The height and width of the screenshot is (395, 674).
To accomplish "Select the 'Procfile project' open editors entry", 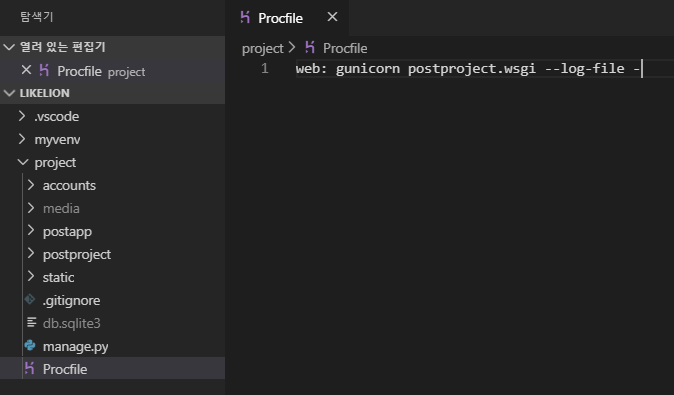I will point(112,71).
